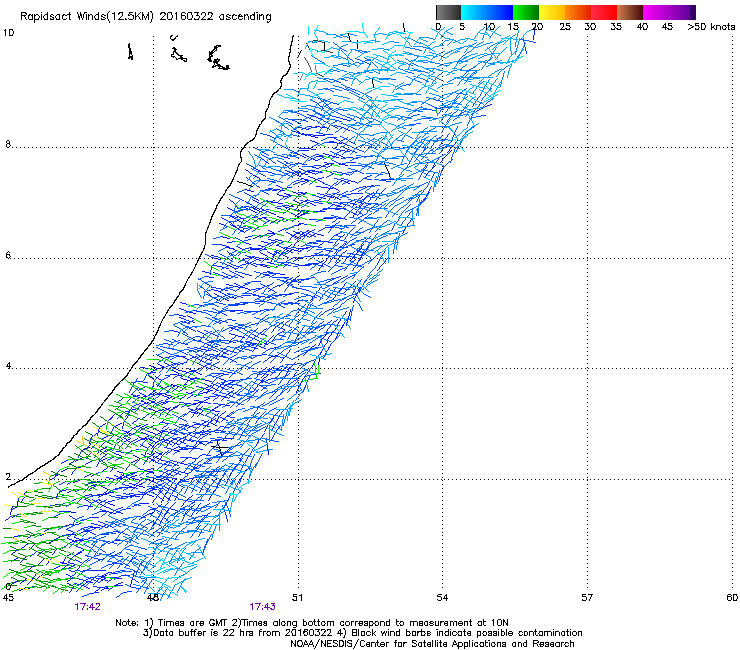Click the 'Data buffer is 22 hrs' note
The height and width of the screenshot is (650, 740).
tap(237, 633)
